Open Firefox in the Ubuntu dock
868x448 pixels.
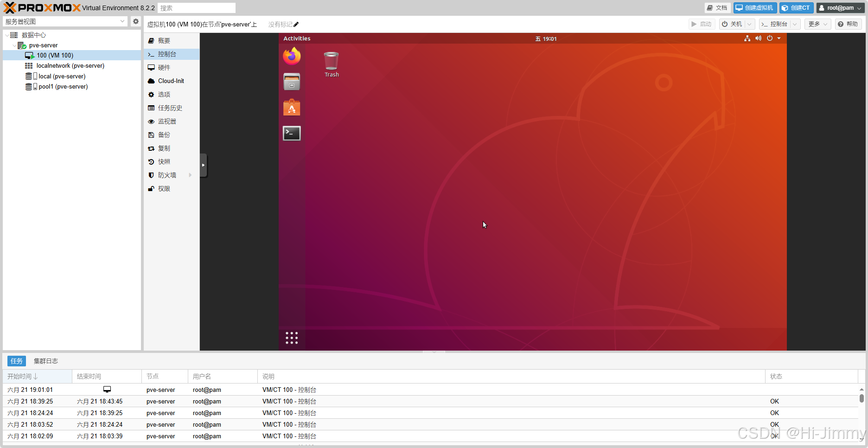point(292,56)
